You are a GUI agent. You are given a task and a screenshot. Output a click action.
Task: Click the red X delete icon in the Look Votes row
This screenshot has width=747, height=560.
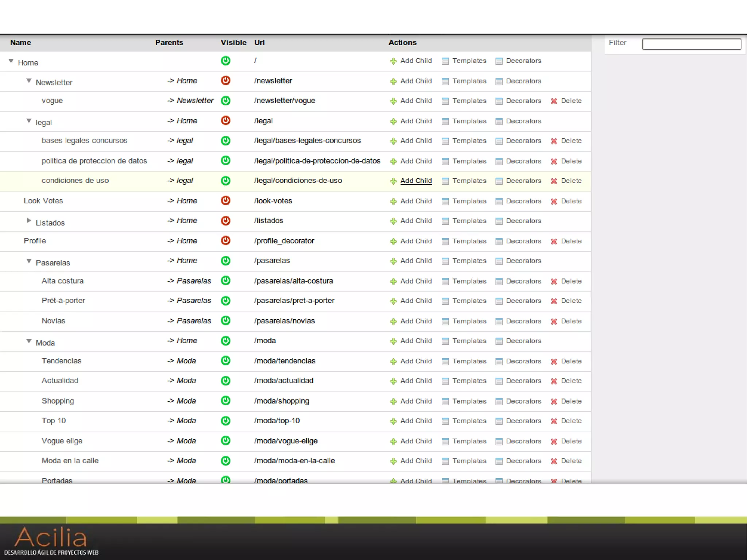554,201
